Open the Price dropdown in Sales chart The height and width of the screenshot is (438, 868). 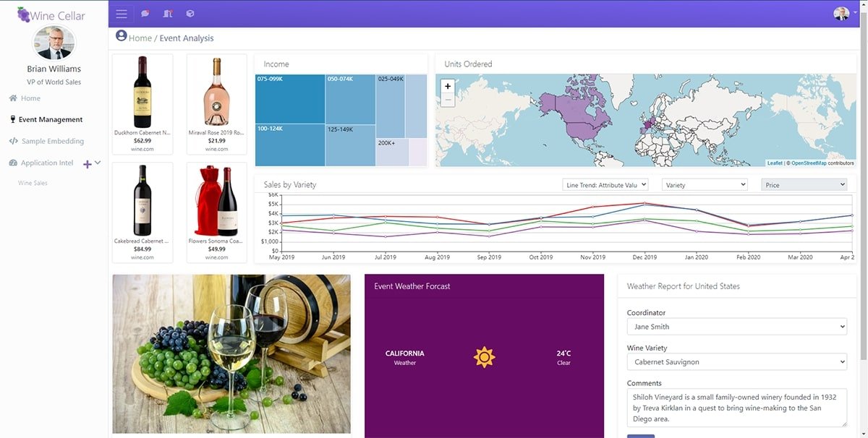coord(804,185)
